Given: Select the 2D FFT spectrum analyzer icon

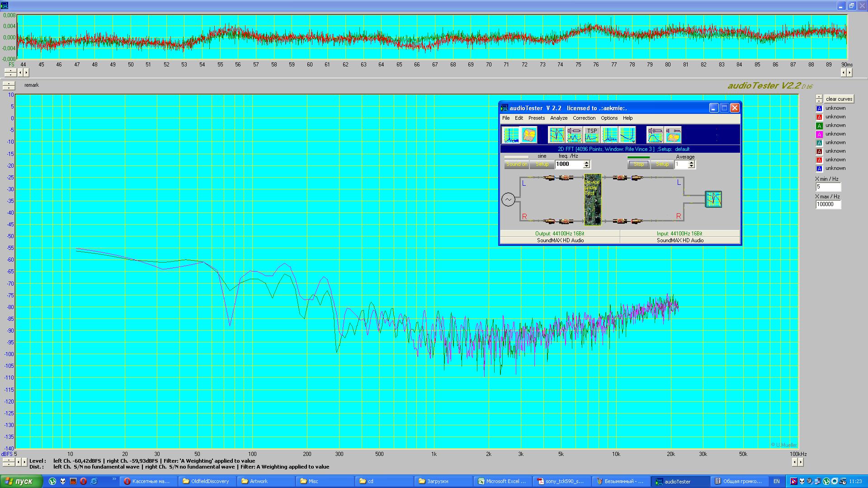Looking at the screenshot, I should (x=511, y=135).
